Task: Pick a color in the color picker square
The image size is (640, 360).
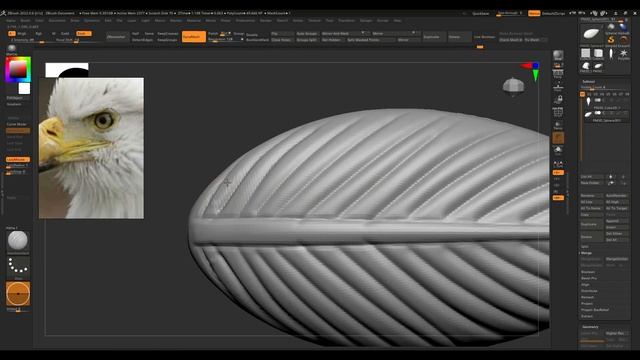Action: 18,70
